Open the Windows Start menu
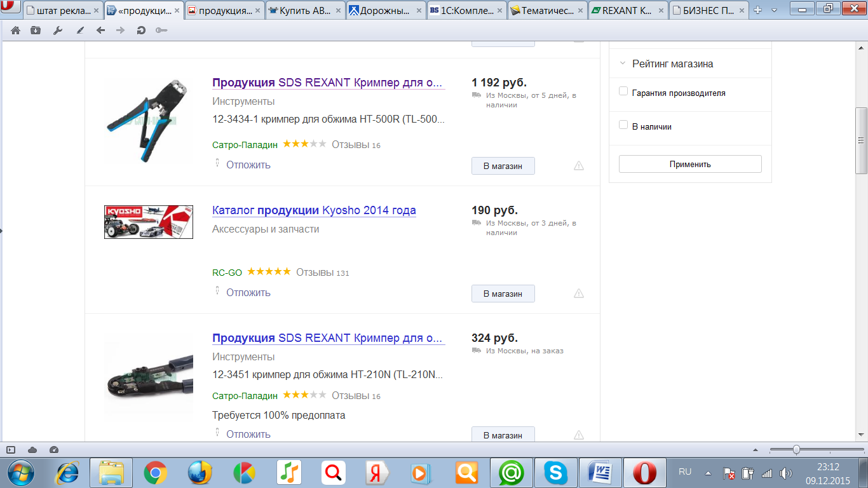 coord(20,473)
